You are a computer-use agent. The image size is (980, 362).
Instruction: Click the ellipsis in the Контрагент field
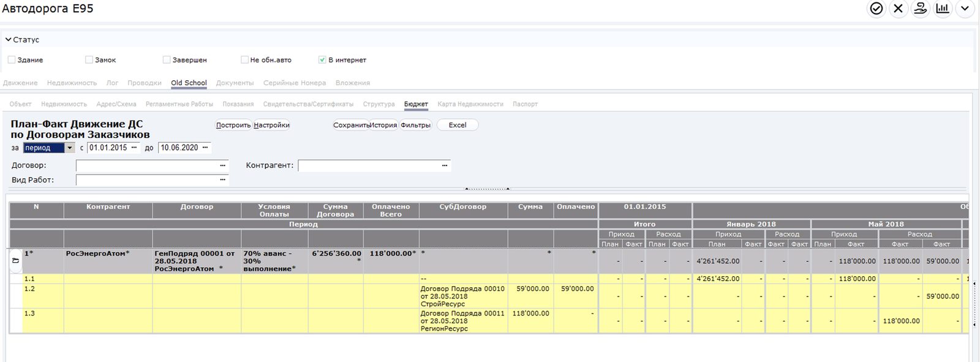coord(445,165)
